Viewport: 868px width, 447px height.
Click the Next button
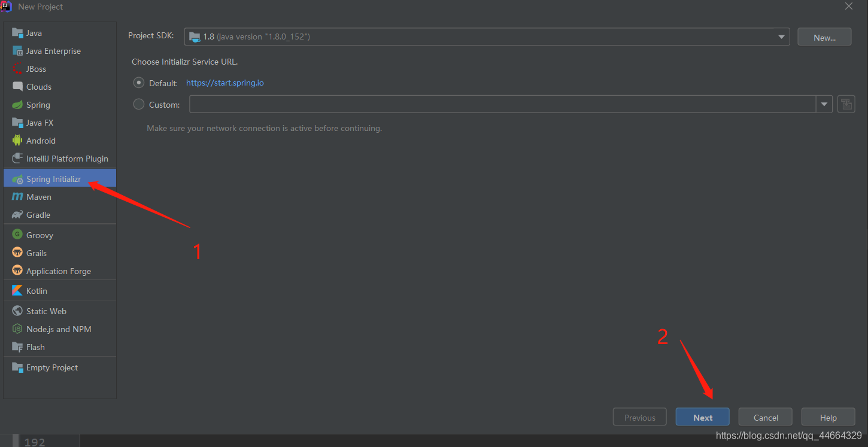point(703,417)
